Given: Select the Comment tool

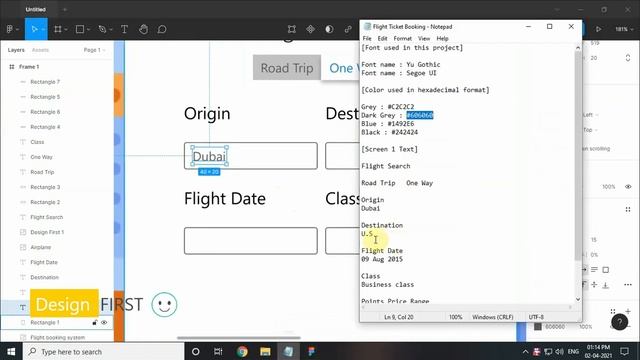Looking at the screenshot, I should click(162, 29).
